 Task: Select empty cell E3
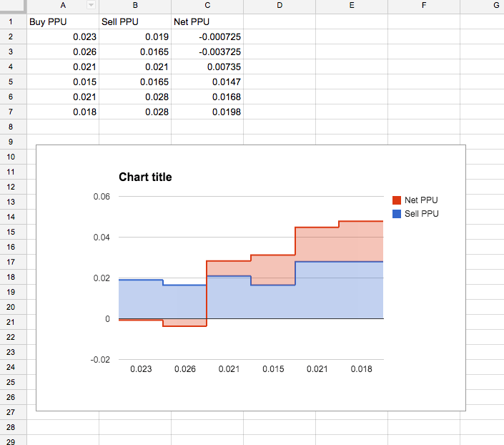(x=352, y=52)
